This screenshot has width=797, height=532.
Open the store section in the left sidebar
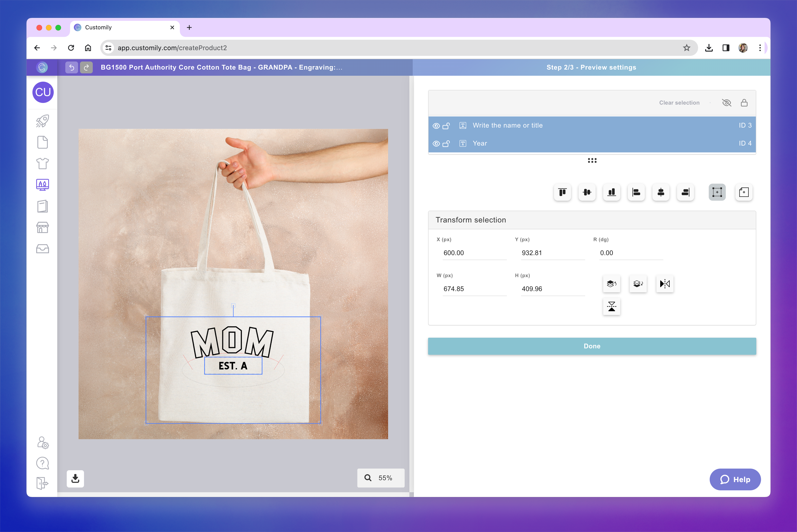click(42, 227)
